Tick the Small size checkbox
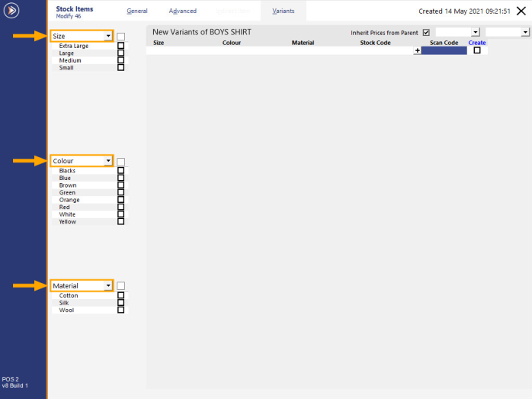This screenshot has width=532, height=399. pos(120,68)
